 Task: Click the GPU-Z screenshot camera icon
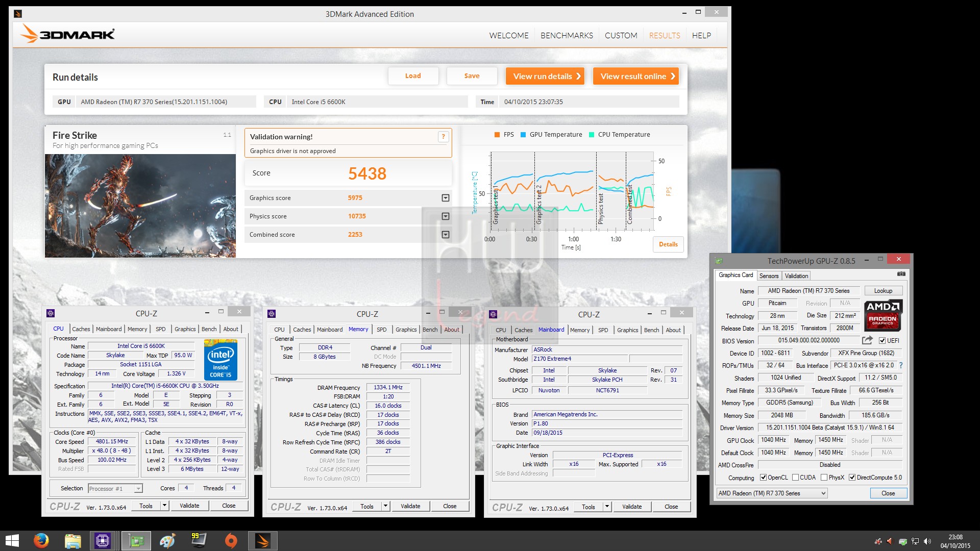click(x=901, y=274)
